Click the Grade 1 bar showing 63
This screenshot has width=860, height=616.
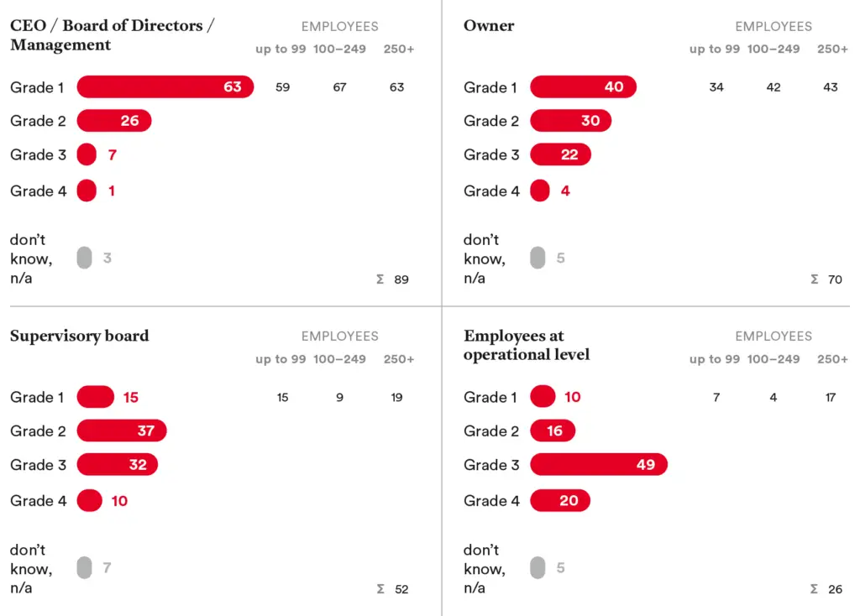point(165,87)
